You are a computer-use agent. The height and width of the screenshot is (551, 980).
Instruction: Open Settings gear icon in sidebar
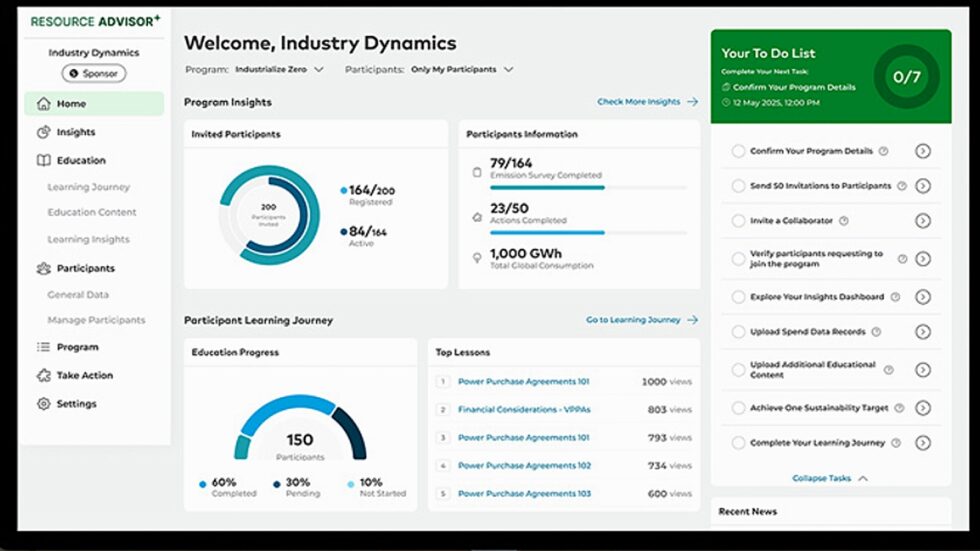pyautogui.click(x=43, y=404)
